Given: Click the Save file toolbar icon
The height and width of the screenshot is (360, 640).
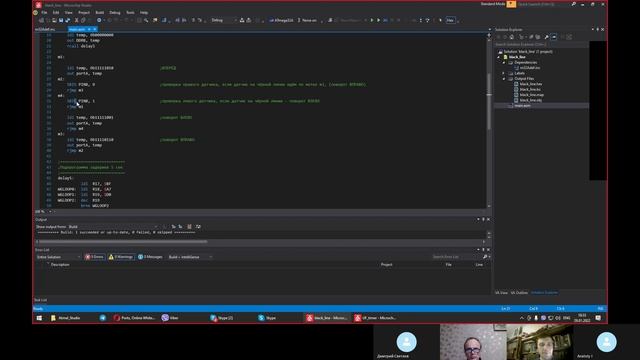Looking at the screenshot, I should (61, 20).
